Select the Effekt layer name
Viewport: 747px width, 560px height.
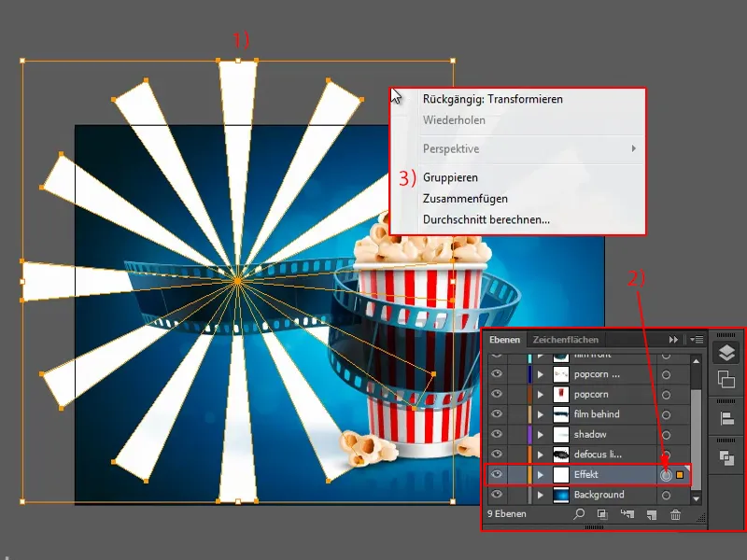[x=586, y=475]
